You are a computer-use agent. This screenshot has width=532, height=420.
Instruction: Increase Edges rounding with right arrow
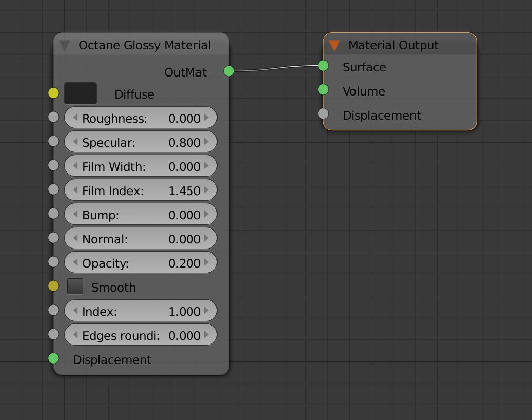pos(206,334)
